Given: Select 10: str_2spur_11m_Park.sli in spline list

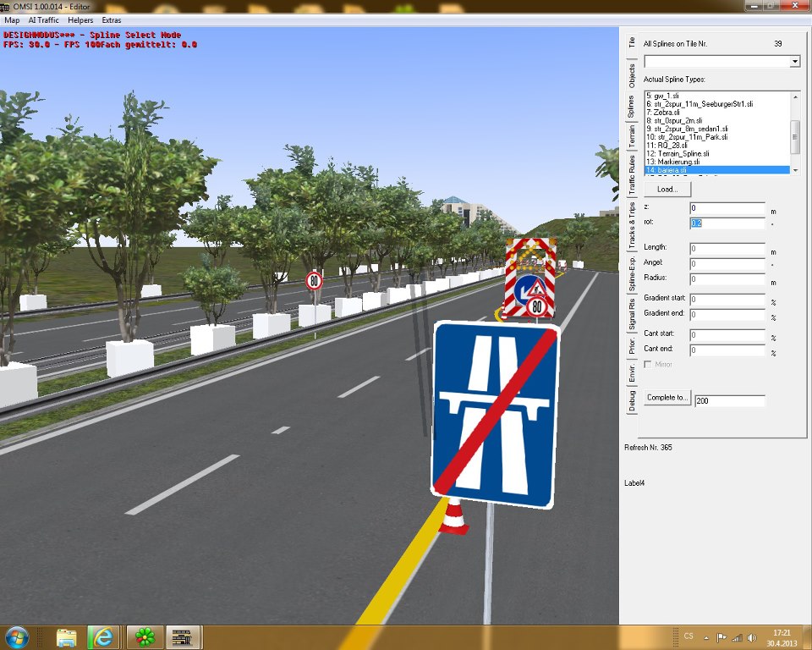Looking at the screenshot, I should pyautogui.click(x=687, y=137).
